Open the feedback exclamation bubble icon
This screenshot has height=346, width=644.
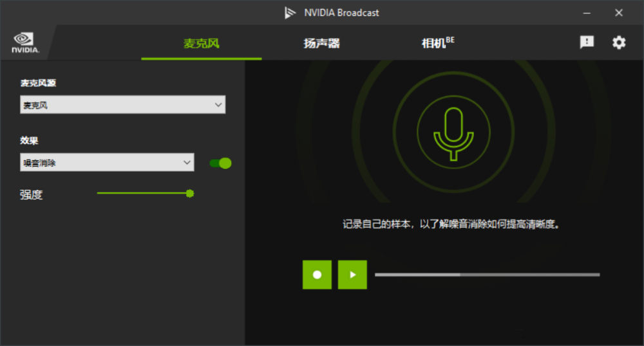(x=587, y=42)
